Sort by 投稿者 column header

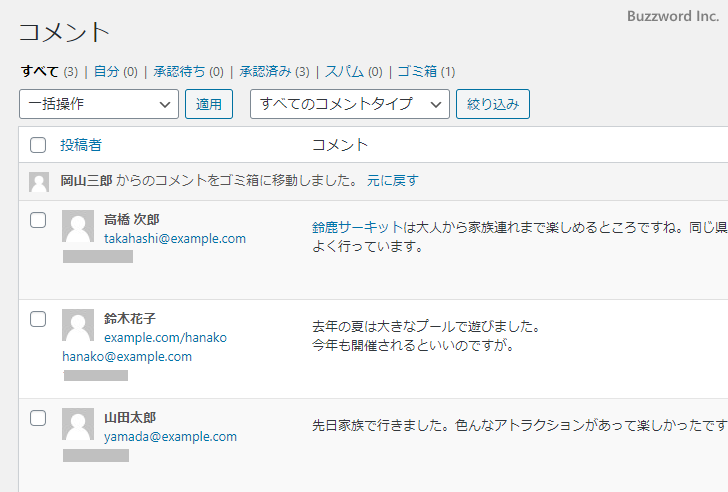80,145
